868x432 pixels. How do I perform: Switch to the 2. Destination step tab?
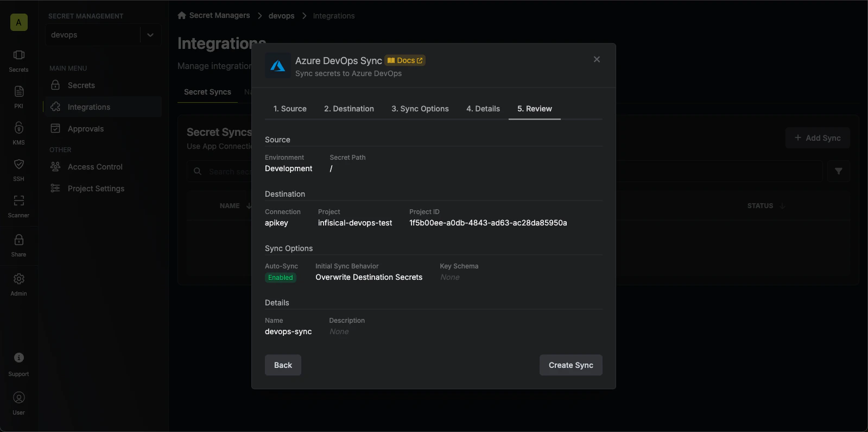coord(349,109)
